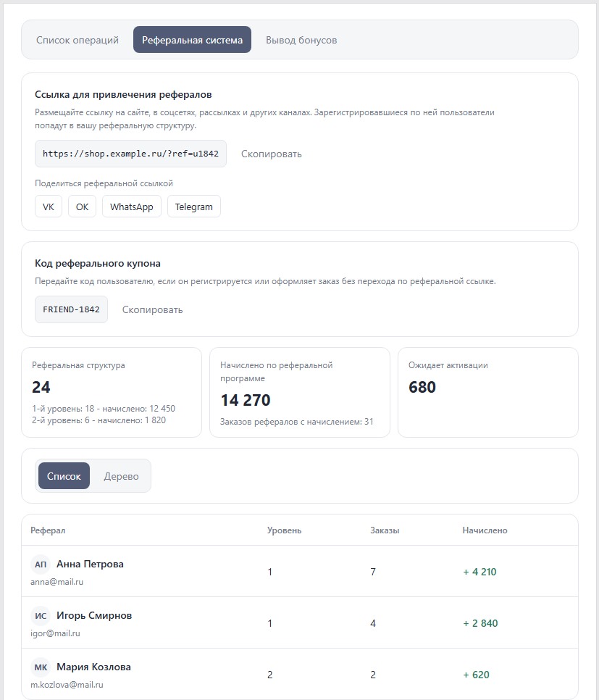Image resolution: width=599 pixels, height=700 pixels.
Task: Click the Уровень column header
Action: (x=285, y=530)
